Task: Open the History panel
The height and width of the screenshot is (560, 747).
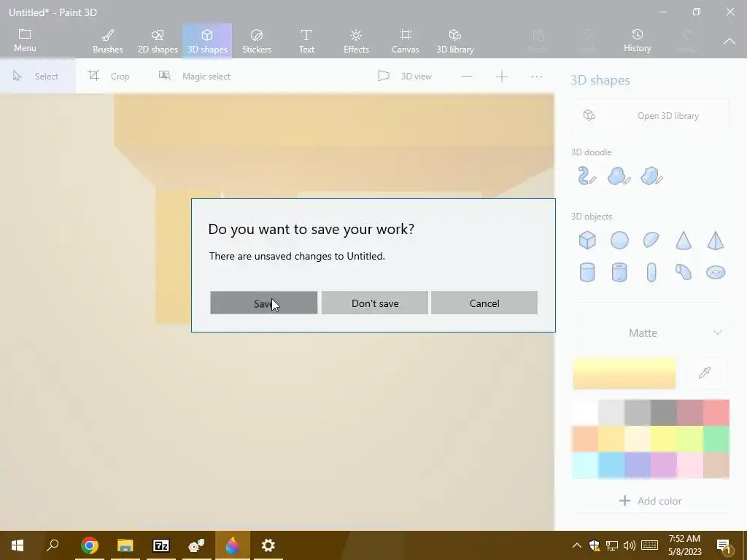Action: pos(638,40)
